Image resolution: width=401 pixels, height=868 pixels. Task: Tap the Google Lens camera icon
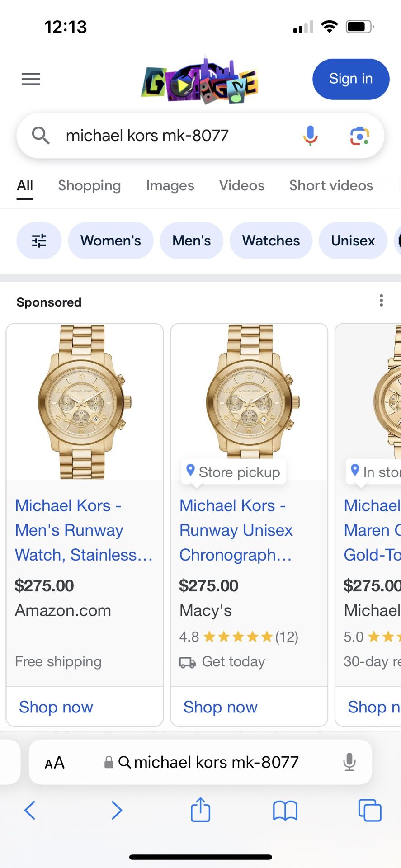click(x=359, y=136)
